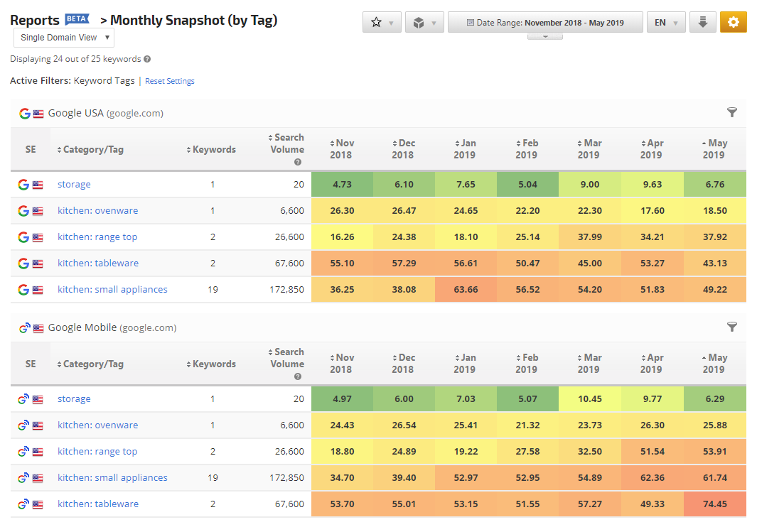Click the Reset Settings link
The width and height of the screenshot is (757, 532).
coord(170,82)
